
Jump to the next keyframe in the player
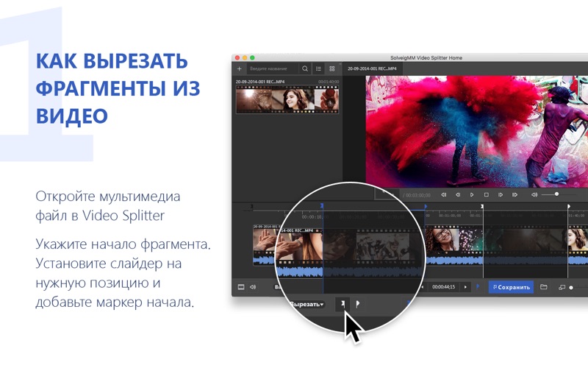tap(515, 195)
